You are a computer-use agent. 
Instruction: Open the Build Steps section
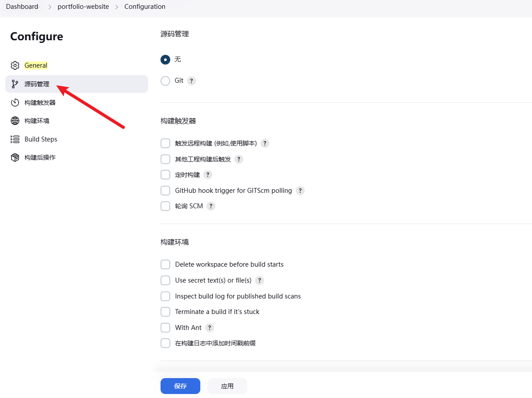coord(41,139)
